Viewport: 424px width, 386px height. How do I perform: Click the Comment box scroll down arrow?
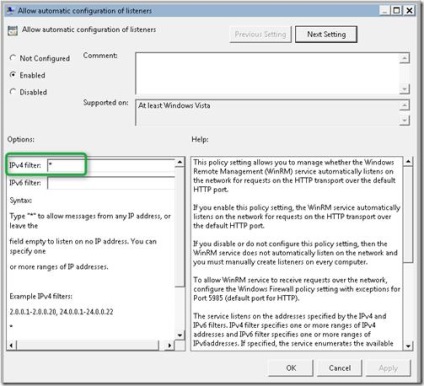point(404,89)
